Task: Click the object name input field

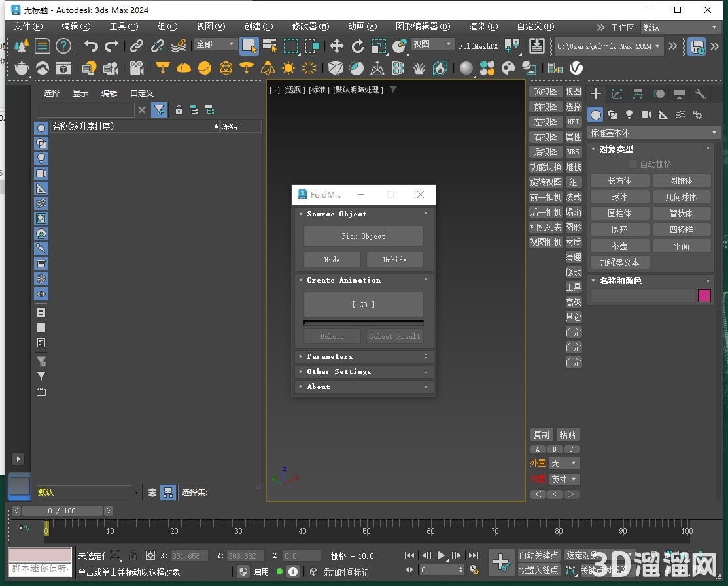Action: tap(642, 296)
